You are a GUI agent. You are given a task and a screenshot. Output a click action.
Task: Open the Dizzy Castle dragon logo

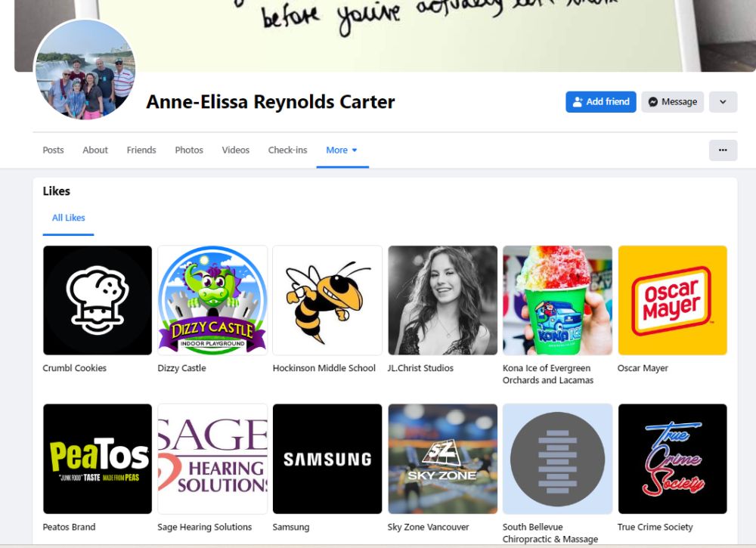tap(212, 300)
